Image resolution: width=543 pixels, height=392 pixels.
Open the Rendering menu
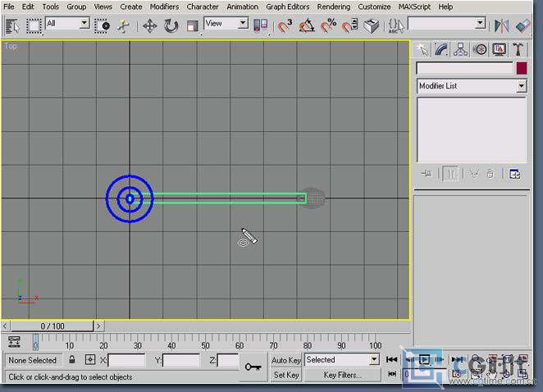point(334,7)
